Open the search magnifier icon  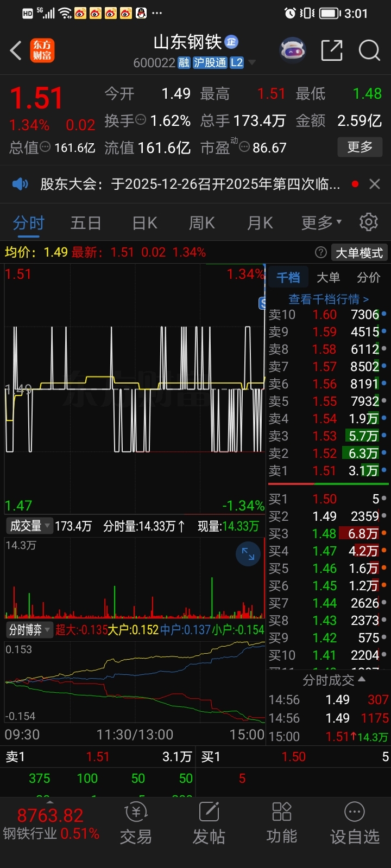pos(369,50)
